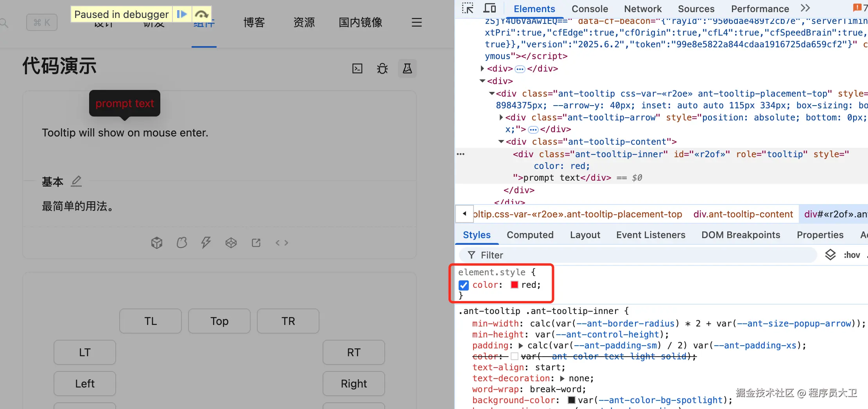The height and width of the screenshot is (409, 868).
Task: Activate DevTools inspect element picker
Action: pyautogui.click(x=468, y=8)
